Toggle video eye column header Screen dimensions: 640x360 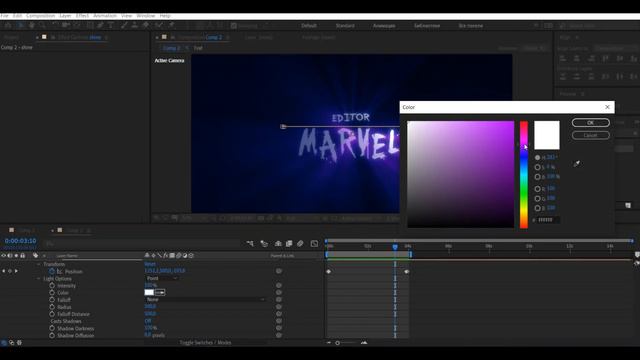coord(3,256)
